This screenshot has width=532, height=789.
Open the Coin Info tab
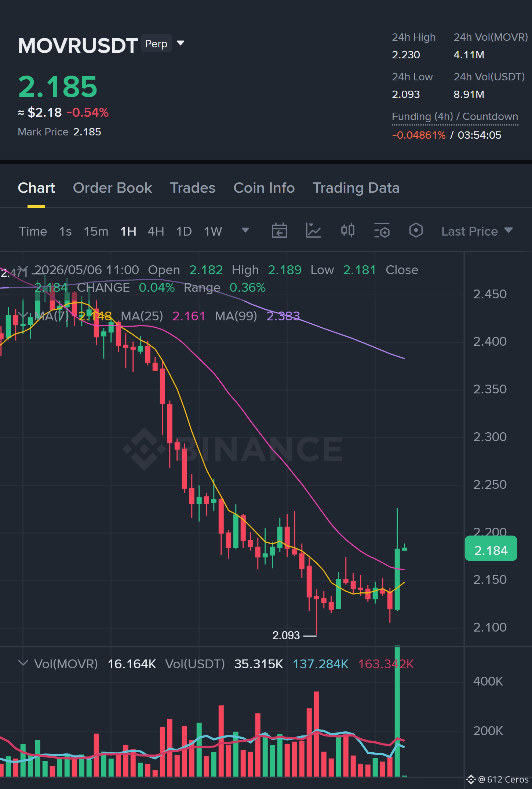[264, 188]
